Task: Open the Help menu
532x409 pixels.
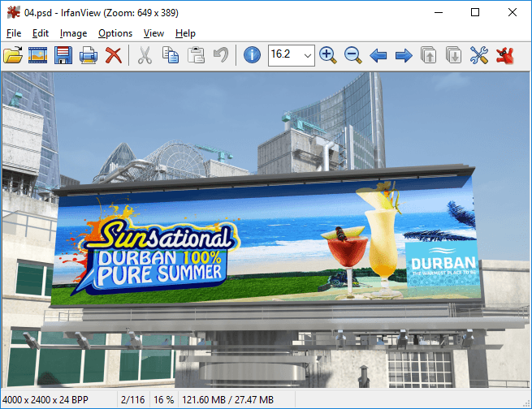Action: (185, 33)
